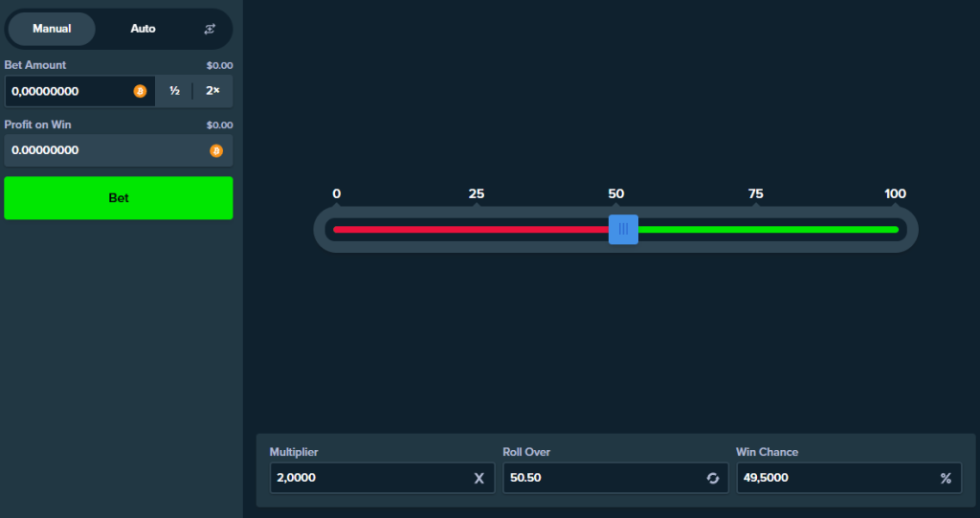Click the swap arrows icon beside Auto
The height and width of the screenshot is (518, 980).
[x=210, y=29]
